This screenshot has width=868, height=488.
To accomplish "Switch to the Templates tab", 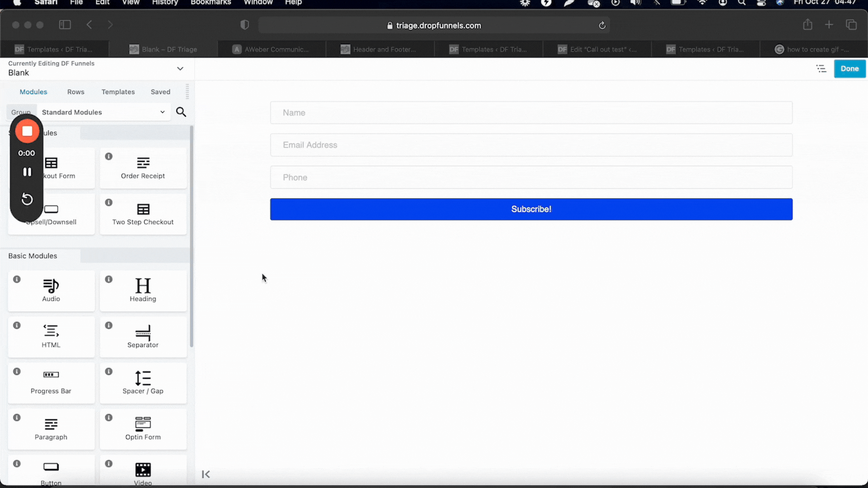I will [x=118, y=92].
